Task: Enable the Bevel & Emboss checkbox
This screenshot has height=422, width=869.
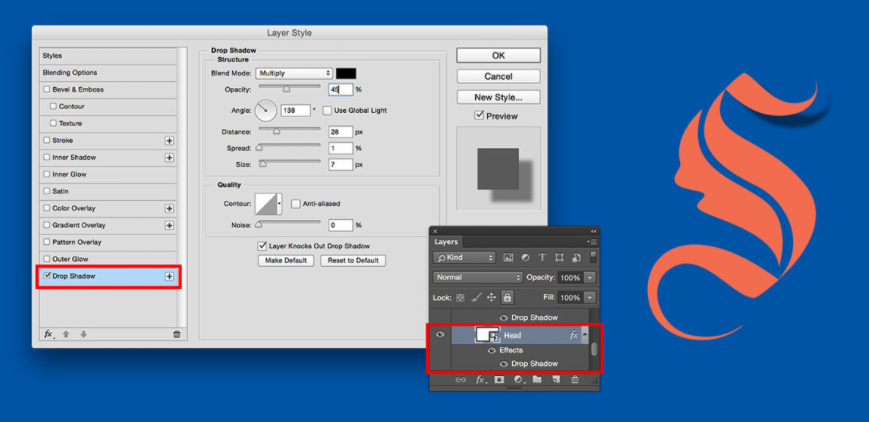Action: 47,89
